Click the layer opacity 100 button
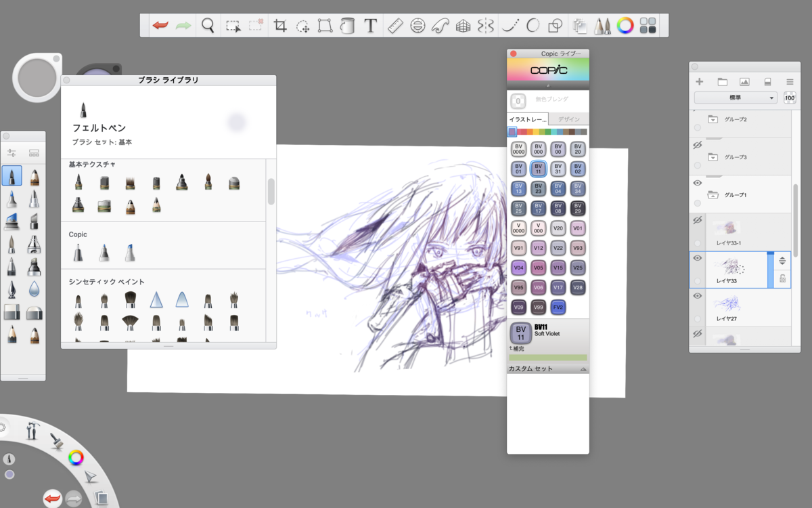Screen dimensions: 812x508 [790, 98]
